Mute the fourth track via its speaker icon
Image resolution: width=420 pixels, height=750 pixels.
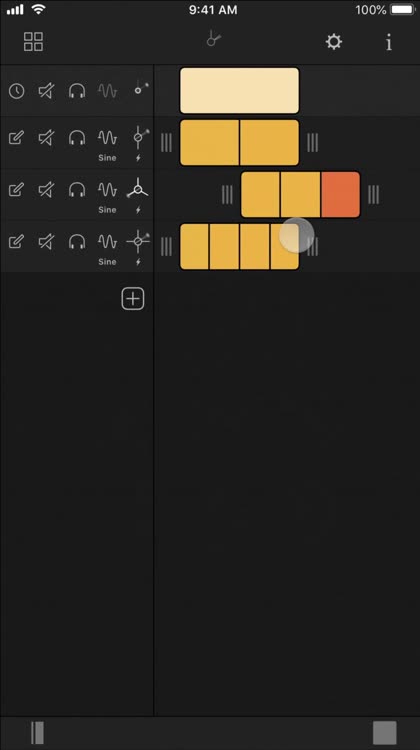pyautogui.click(x=46, y=242)
